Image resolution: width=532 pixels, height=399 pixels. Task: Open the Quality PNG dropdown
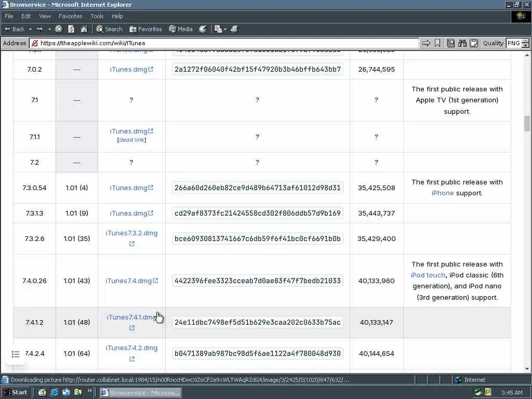[517, 43]
